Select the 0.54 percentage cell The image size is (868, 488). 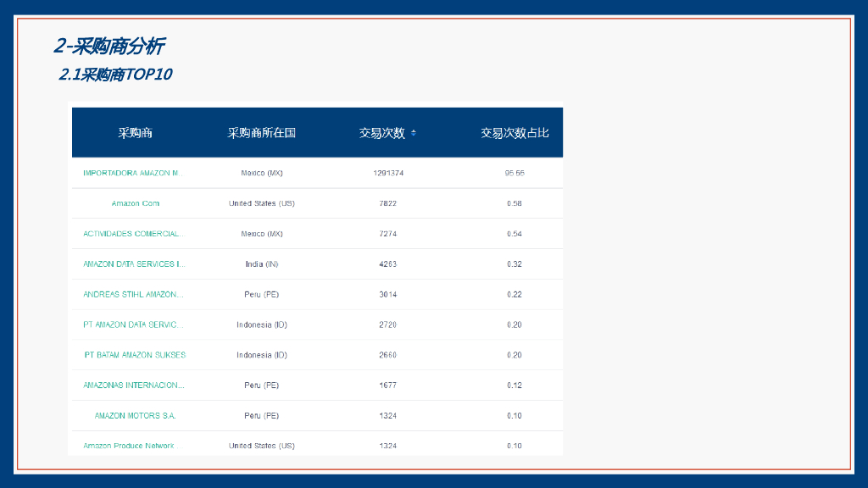pos(515,234)
